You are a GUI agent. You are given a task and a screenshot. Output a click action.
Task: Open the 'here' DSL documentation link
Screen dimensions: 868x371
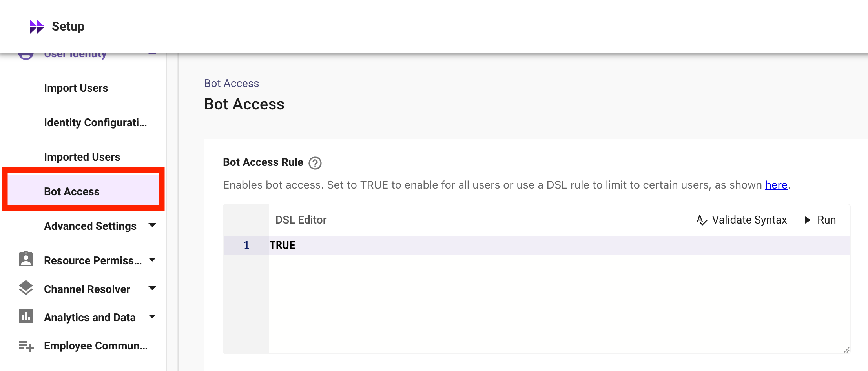click(776, 185)
